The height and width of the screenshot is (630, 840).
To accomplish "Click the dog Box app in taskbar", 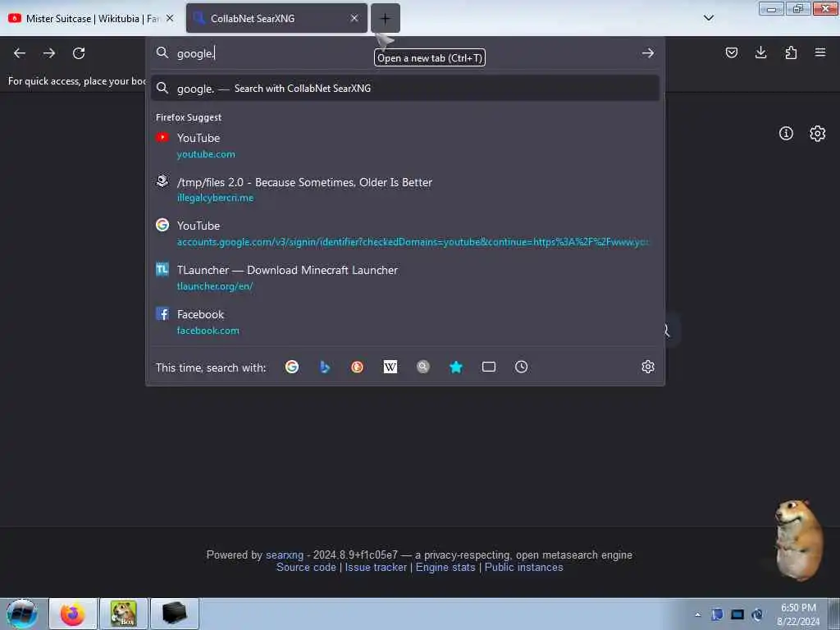I will [124, 614].
